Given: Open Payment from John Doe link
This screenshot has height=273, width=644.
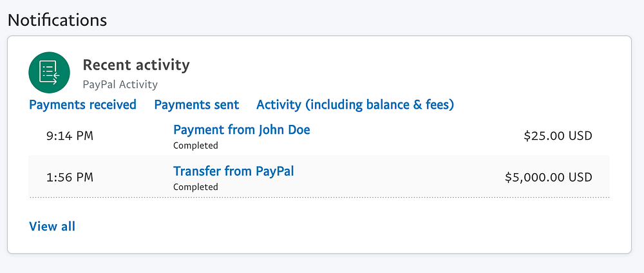Looking at the screenshot, I should pyautogui.click(x=241, y=129).
